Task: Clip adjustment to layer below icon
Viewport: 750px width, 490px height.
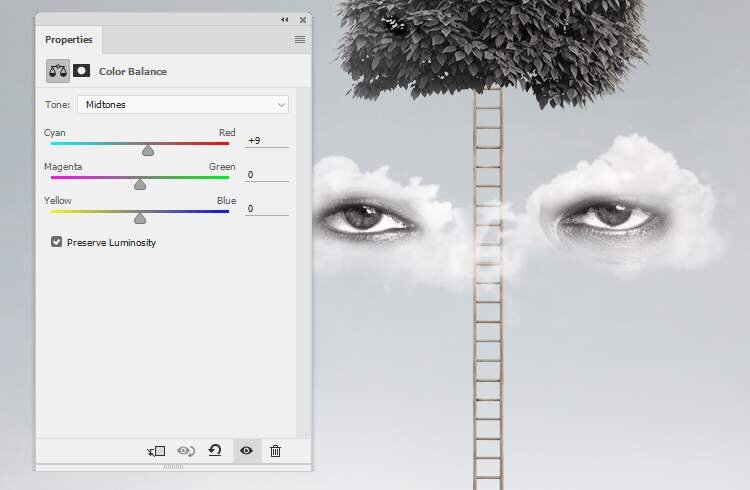Action: tap(156, 451)
